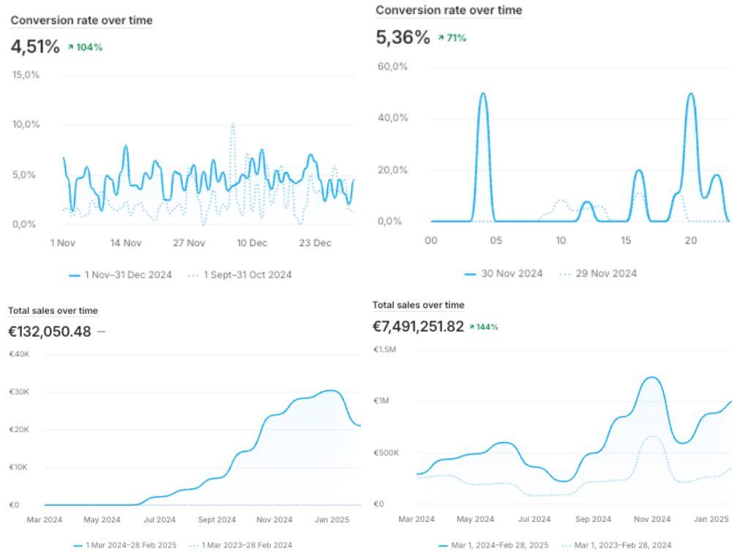
Task: Show the 1 Mar 2023–28 Feb 2024 legend series
Action: [x=241, y=545]
